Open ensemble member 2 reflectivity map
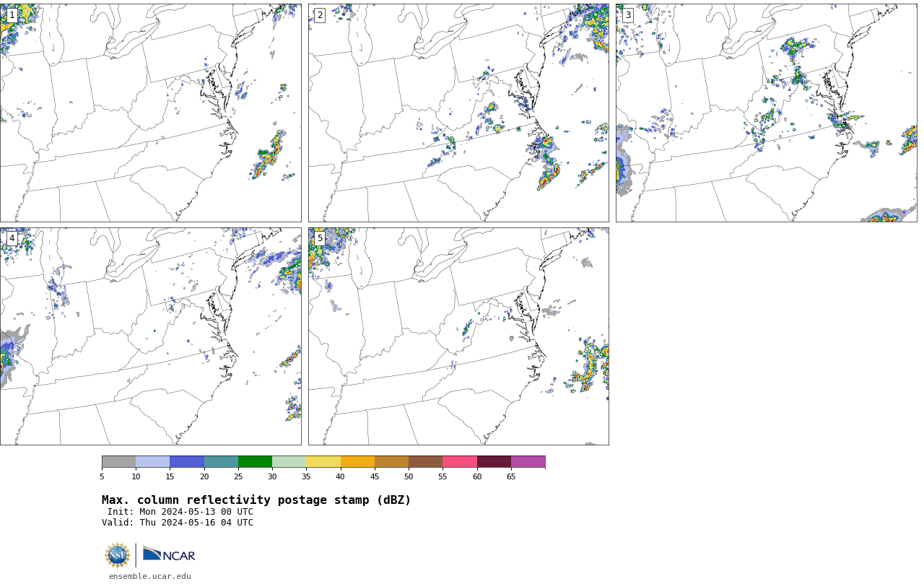 pos(458,113)
